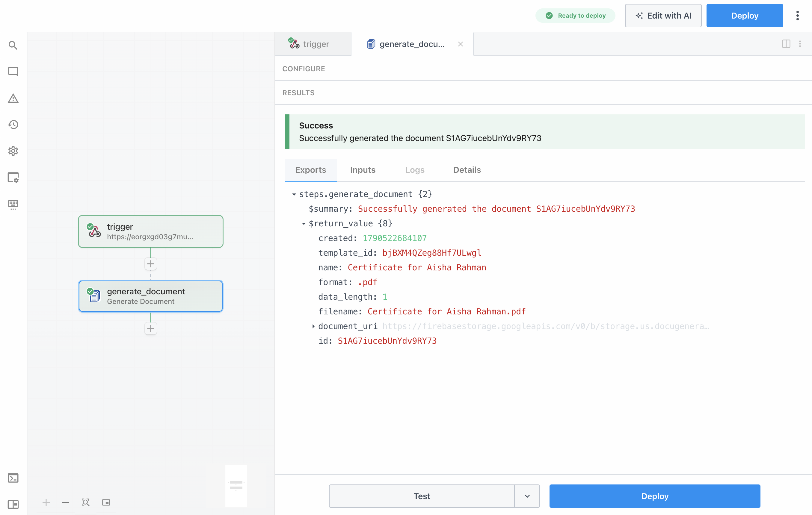The height and width of the screenshot is (515, 812).
Task: Click the name value Certificate for Aisha Rahman
Action: point(417,268)
